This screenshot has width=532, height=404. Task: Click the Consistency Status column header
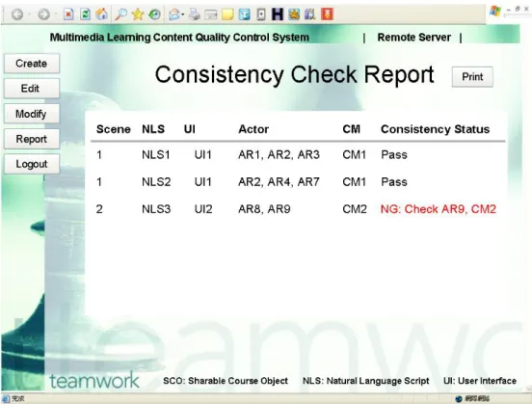point(436,129)
